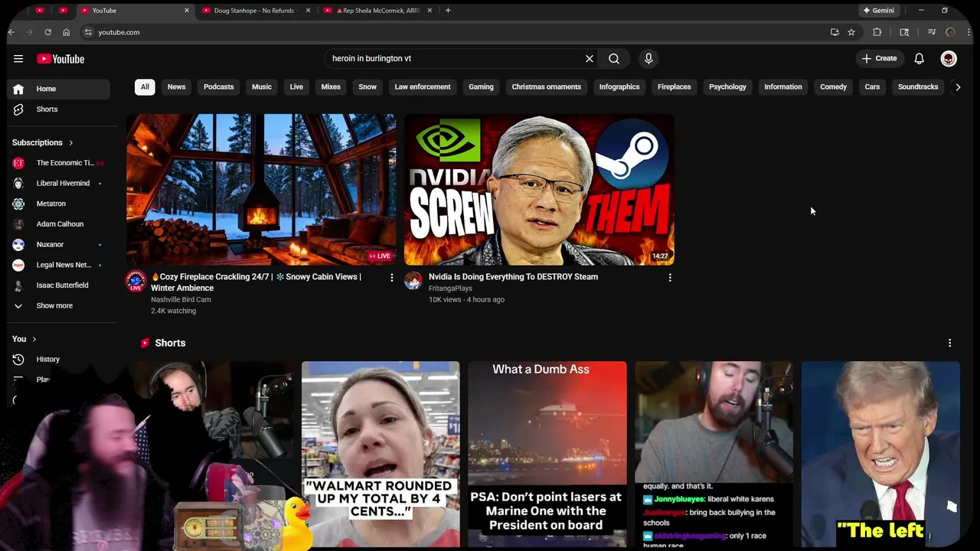The height and width of the screenshot is (551, 980).
Task: Open Adam Calhoun subscription channel
Action: [x=59, y=224]
